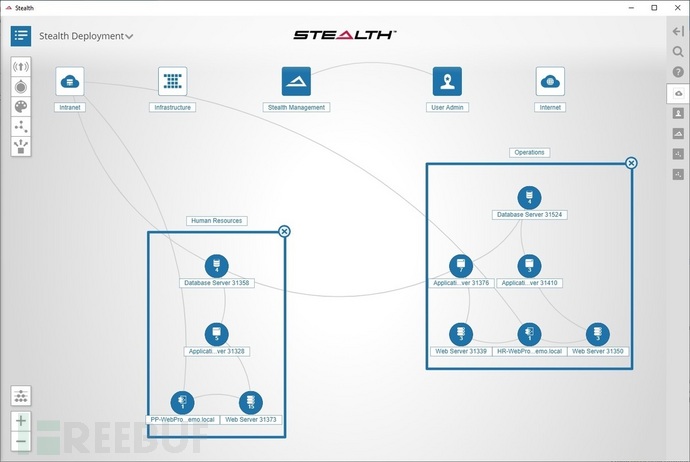Select the User Admin node icon

447,81
